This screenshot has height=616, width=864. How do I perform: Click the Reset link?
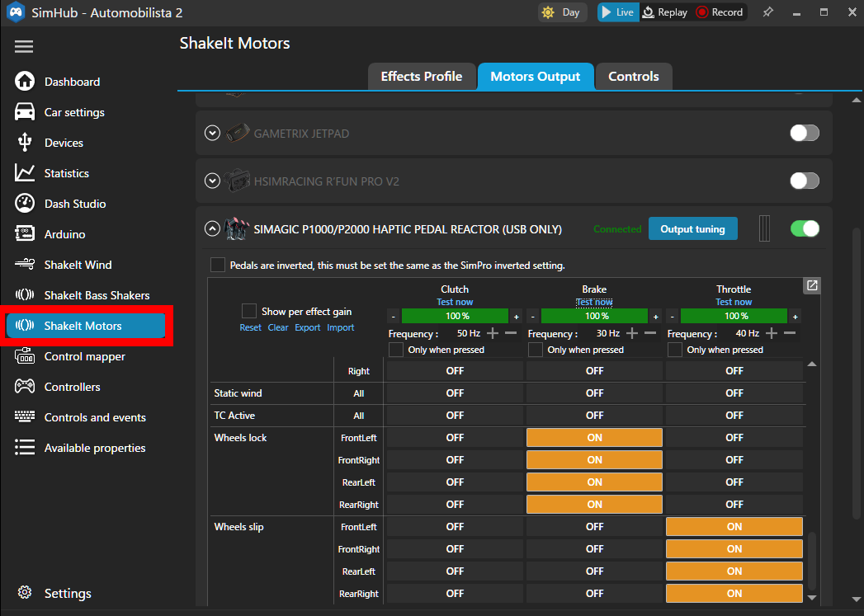click(x=250, y=327)
